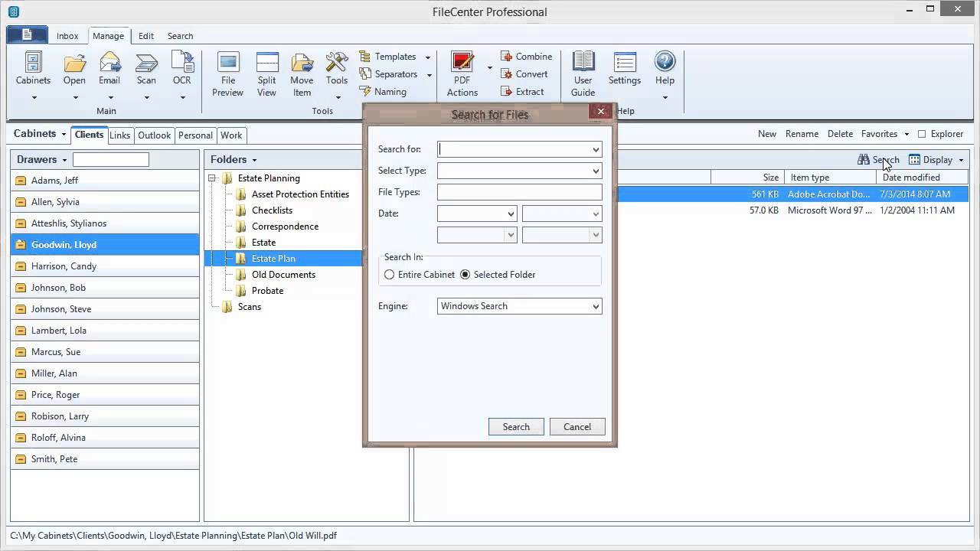Click the Drawers filter text box
Image resolution: width=980 pixels, height=551 pixels.
(x=111, y=159)
